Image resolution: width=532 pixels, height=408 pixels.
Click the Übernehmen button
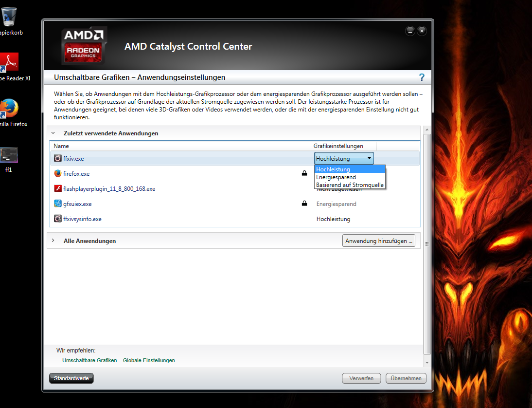tap(406, 378)
